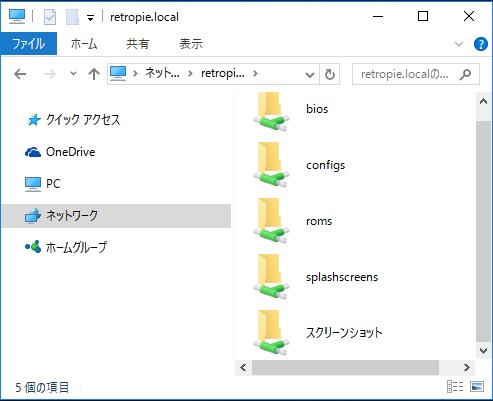Select the splashscreens network folder icon
The image size is (493, 401).
pos(271,277)
